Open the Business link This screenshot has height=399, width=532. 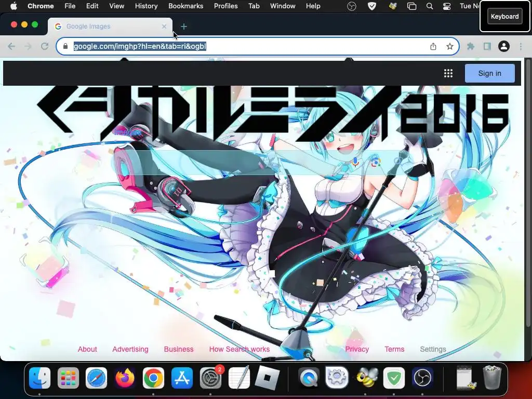coord(179,349)
